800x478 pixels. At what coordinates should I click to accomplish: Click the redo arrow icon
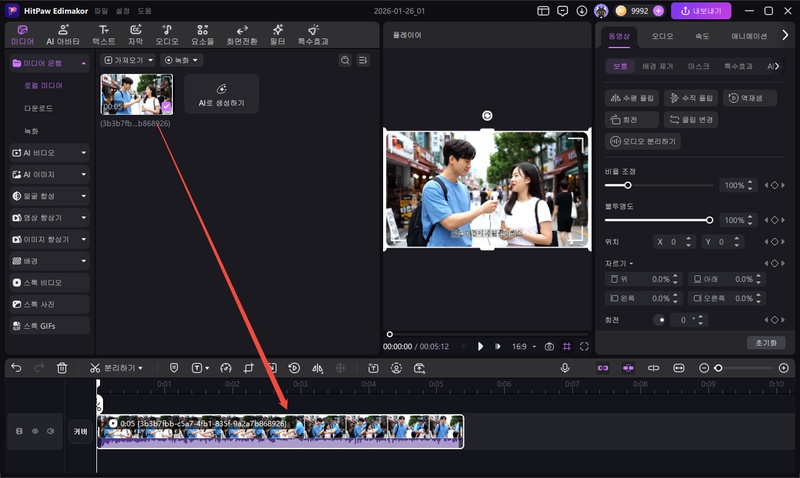point(39,368)
